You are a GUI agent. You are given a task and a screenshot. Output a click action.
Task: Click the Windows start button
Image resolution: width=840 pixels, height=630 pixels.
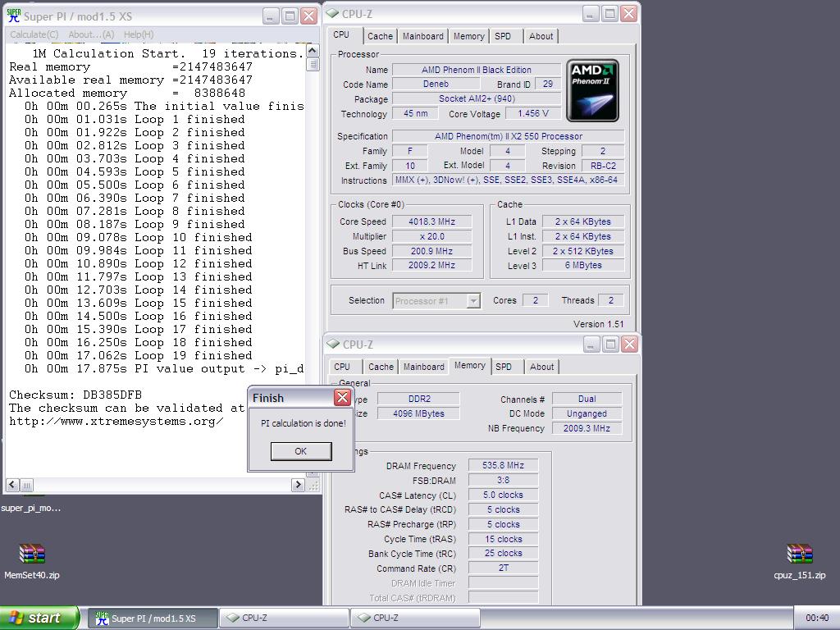(x=39, y=618)
